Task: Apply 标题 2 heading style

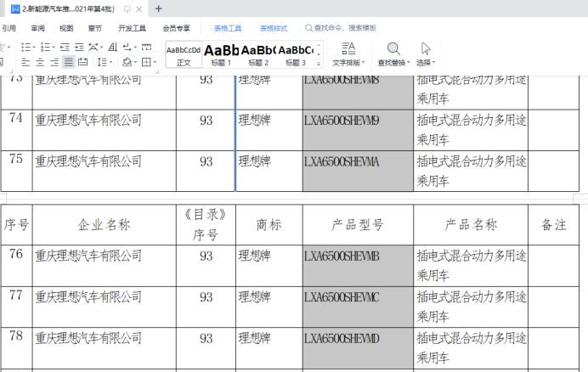Action: click(x=258, y=54)
